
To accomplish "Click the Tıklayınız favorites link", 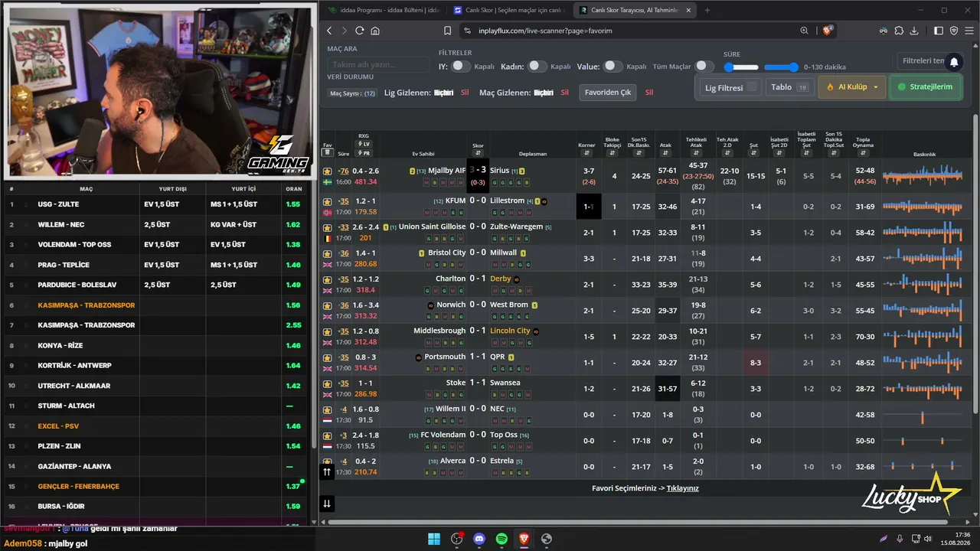I will [682, 488].
